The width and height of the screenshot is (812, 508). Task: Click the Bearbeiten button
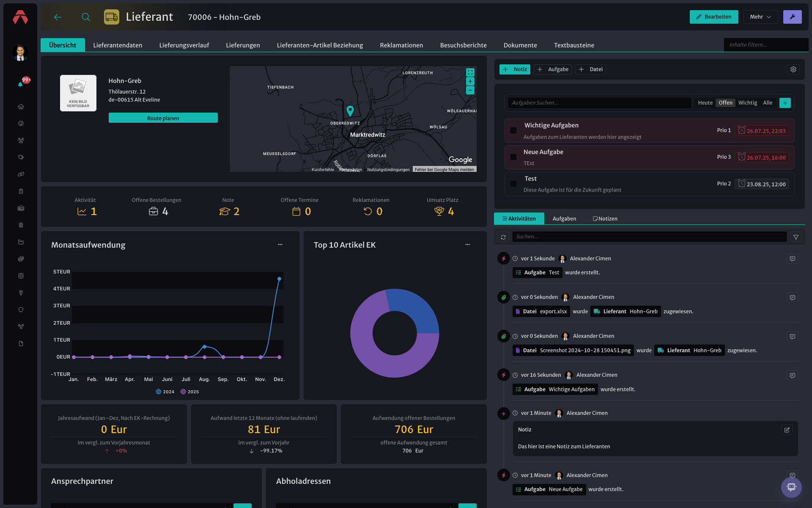[714, 17]
